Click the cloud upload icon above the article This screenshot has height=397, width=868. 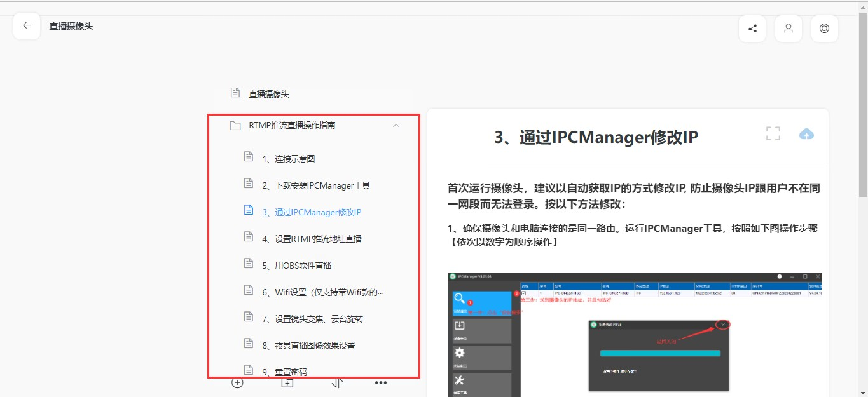[807, 133]
